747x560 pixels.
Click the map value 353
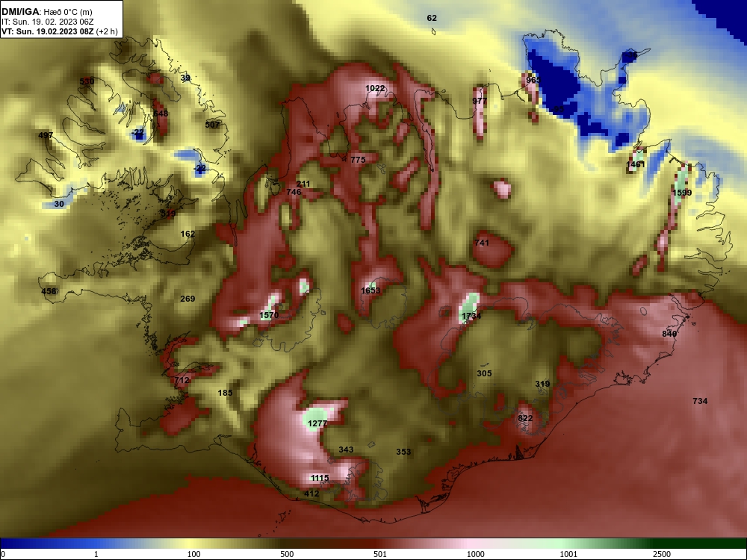[403, 452]
